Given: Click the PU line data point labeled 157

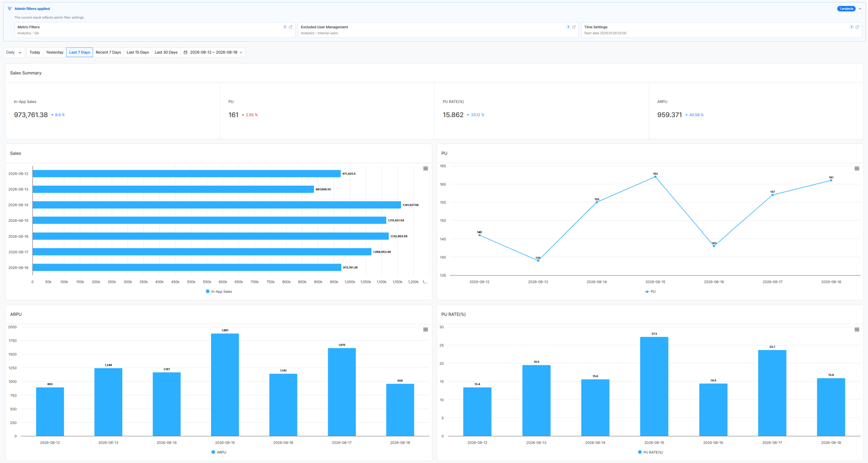Looking at the screenshot, I should pyautogui.click(x=773, y=195).
